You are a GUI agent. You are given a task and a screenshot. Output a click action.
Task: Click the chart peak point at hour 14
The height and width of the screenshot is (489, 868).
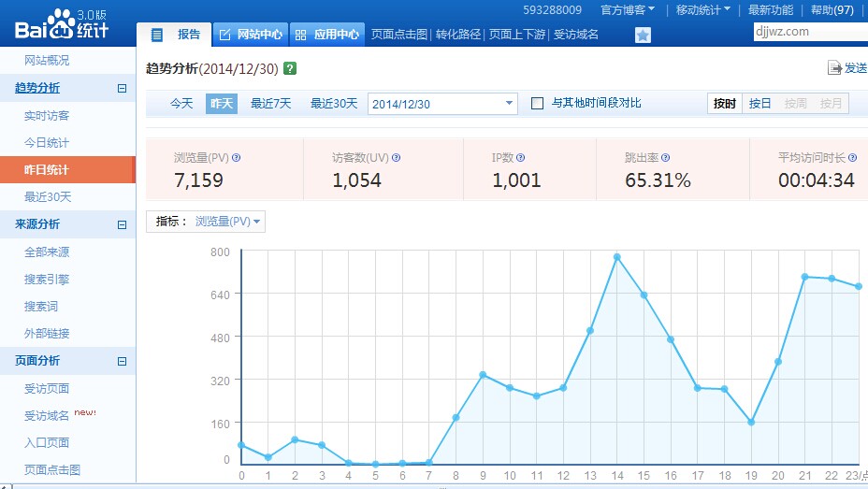click(617, 257)
